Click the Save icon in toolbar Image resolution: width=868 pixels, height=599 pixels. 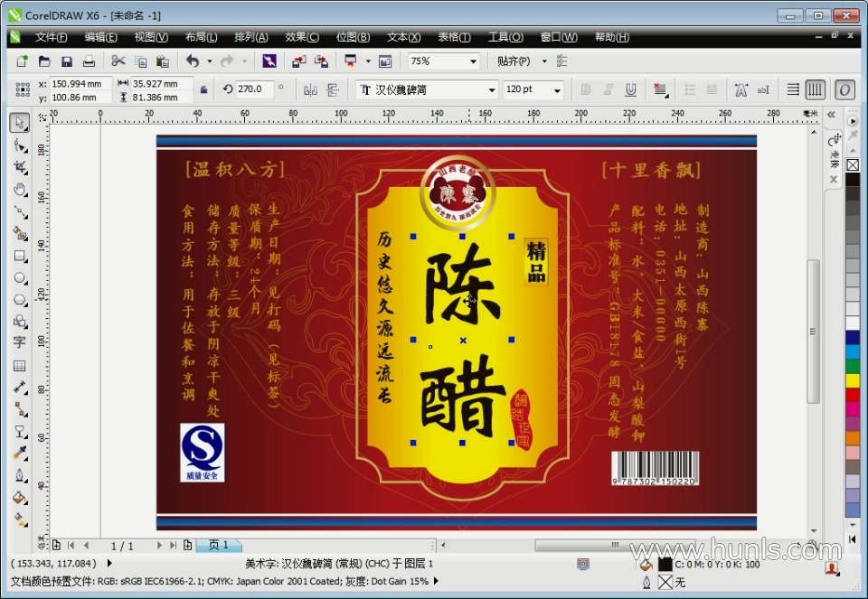coord(66,61)
